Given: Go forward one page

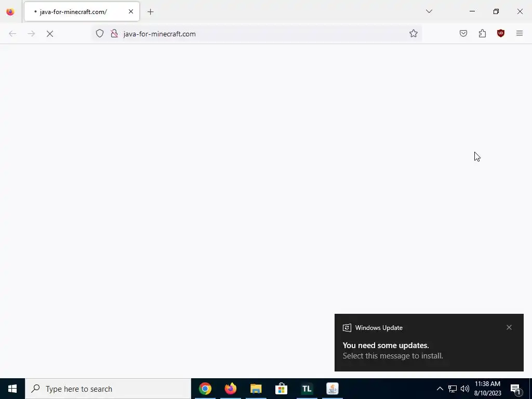Looking at the screenshot, I should tap(31, 34).
